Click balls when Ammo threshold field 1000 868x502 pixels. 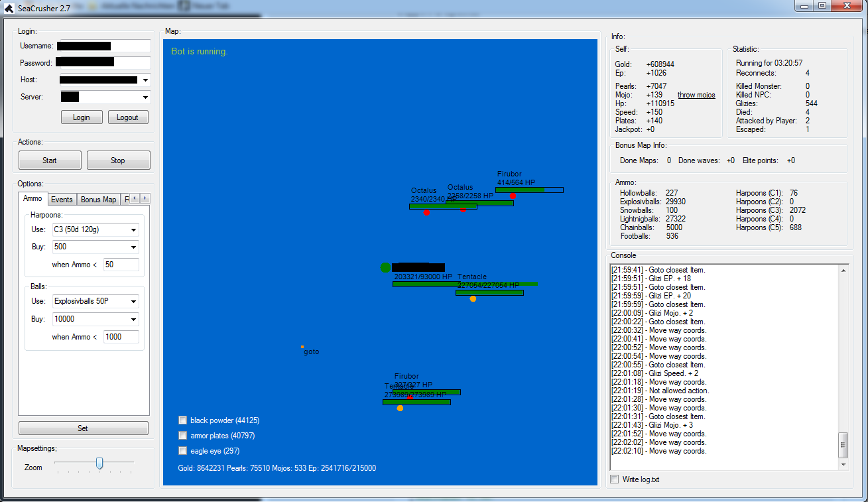click(121, 337)
